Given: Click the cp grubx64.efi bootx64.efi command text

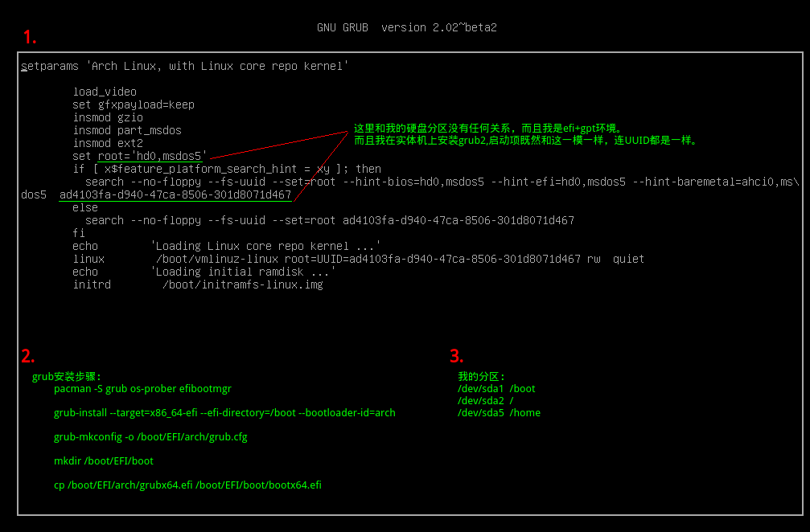Looking at the screenshot, I should pos(187,485).
